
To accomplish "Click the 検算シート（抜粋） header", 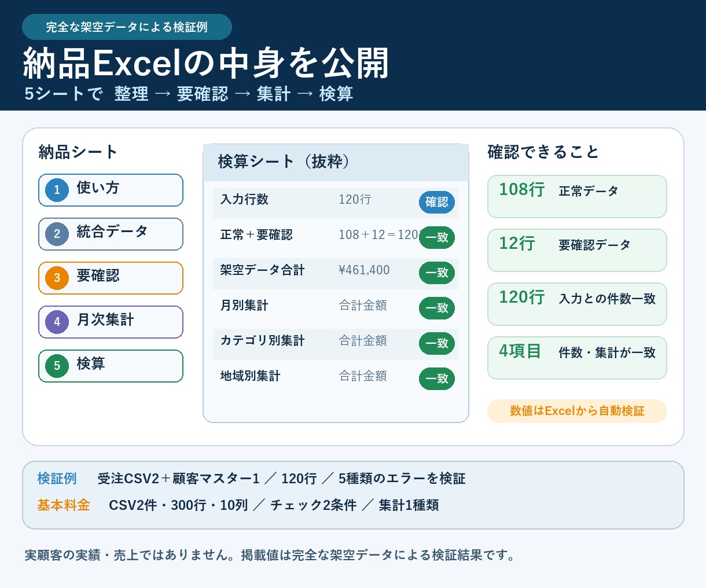I will coord(336,162).
